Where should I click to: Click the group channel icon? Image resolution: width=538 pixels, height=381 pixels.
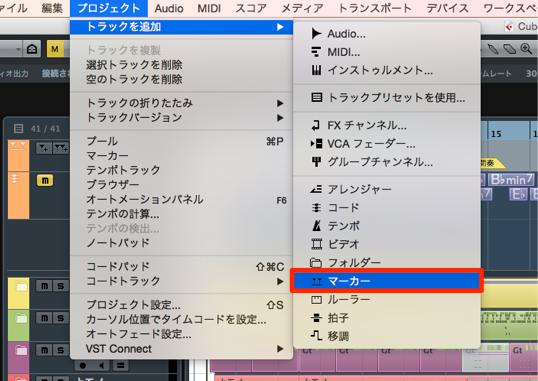pos(316,162)
